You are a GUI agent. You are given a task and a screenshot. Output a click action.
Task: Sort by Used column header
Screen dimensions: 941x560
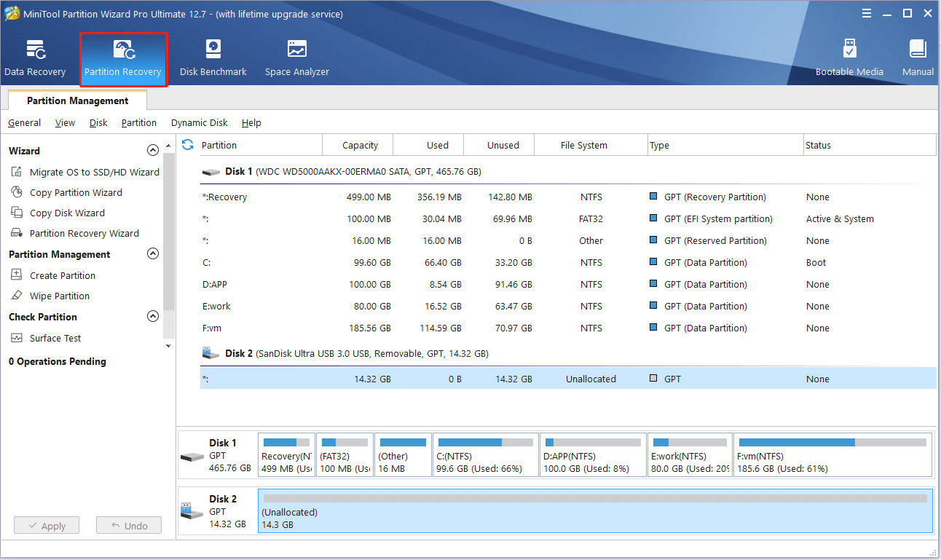[428, 145]
